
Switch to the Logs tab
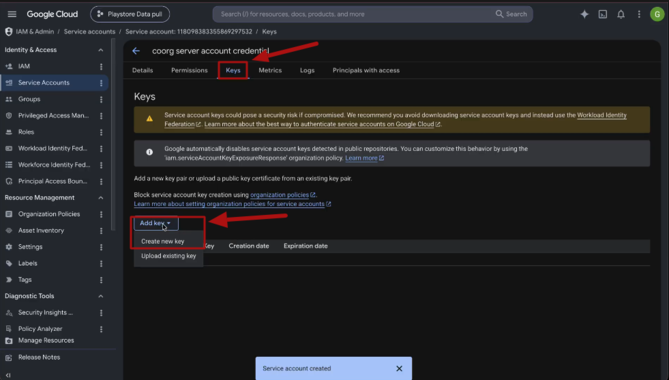(307, 70)
